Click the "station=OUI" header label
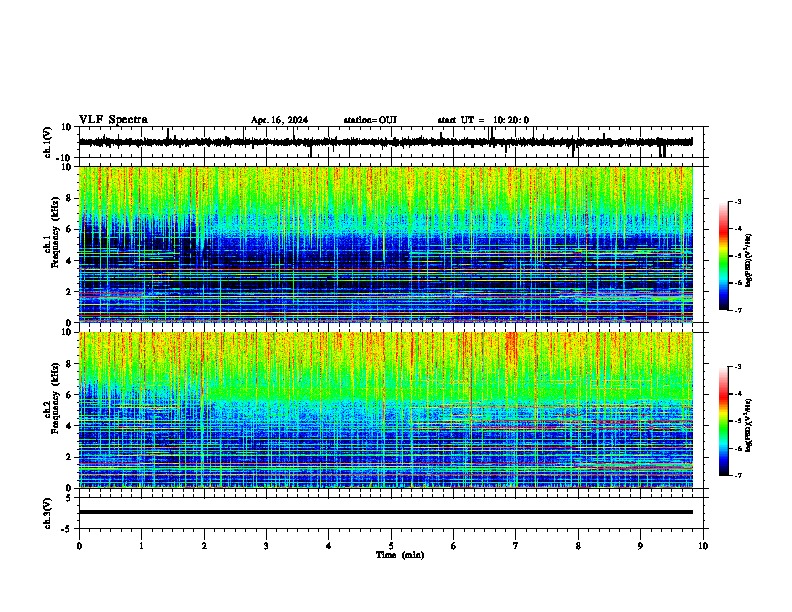Viewport: 792px width, 612px height. (370, 120)
